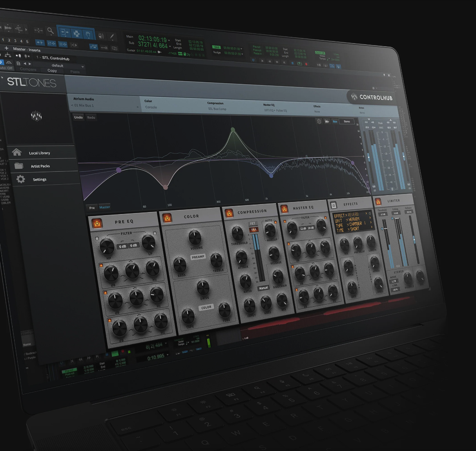Select the FET compressor type
The height and width of the screenshot is (451, 476).
click(253, 224)
